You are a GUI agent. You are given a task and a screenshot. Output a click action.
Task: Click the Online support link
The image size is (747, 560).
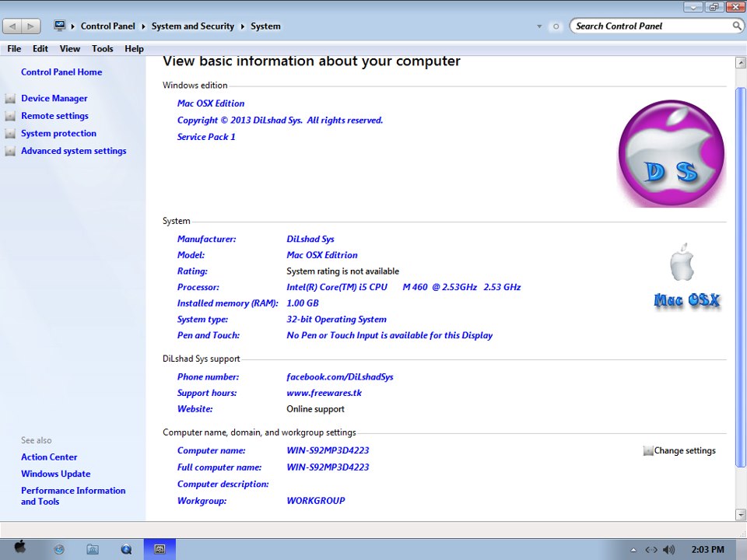[x=315, y=409]
